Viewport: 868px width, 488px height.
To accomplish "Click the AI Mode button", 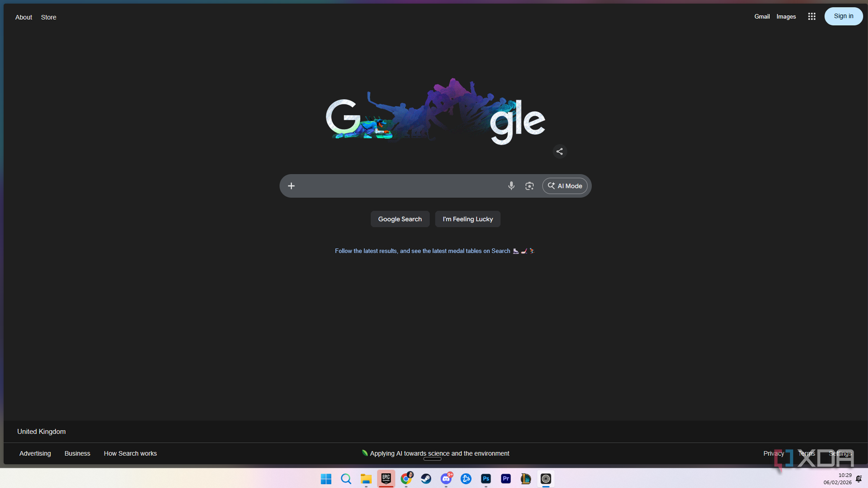I will pos(565,186).
